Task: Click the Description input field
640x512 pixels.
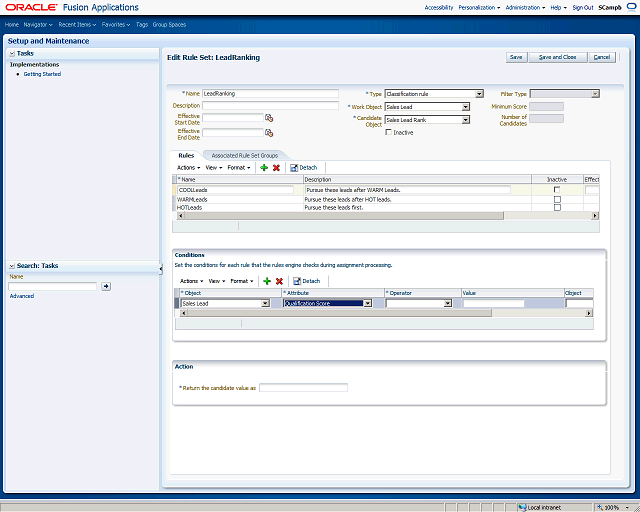Action: pos(270,105)
